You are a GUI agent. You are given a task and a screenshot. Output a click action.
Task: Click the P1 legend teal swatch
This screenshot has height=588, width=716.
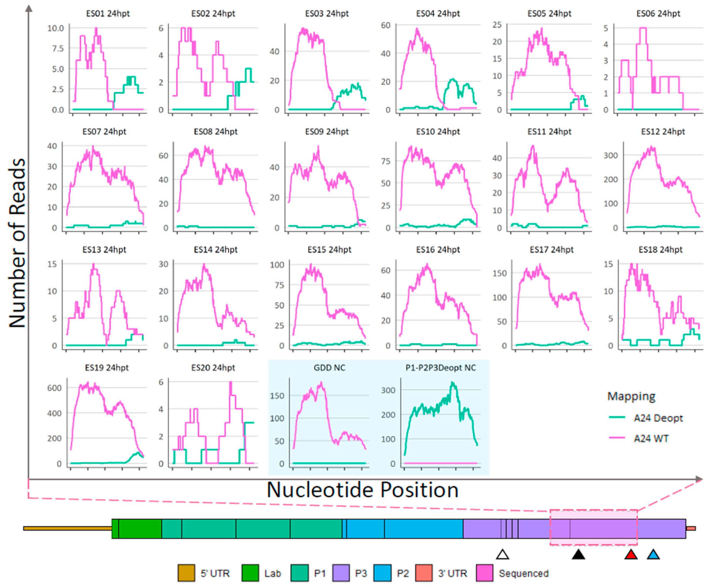tap(299, 573)
